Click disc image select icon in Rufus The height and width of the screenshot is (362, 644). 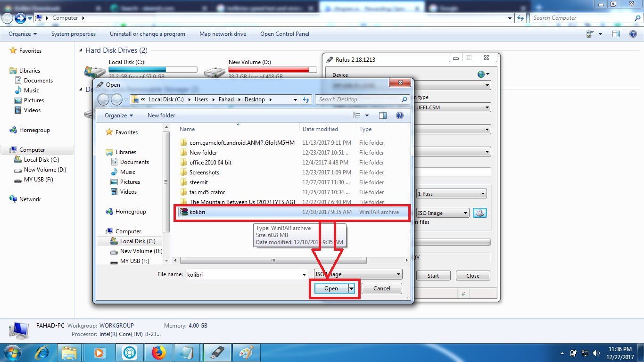[480, 213]
